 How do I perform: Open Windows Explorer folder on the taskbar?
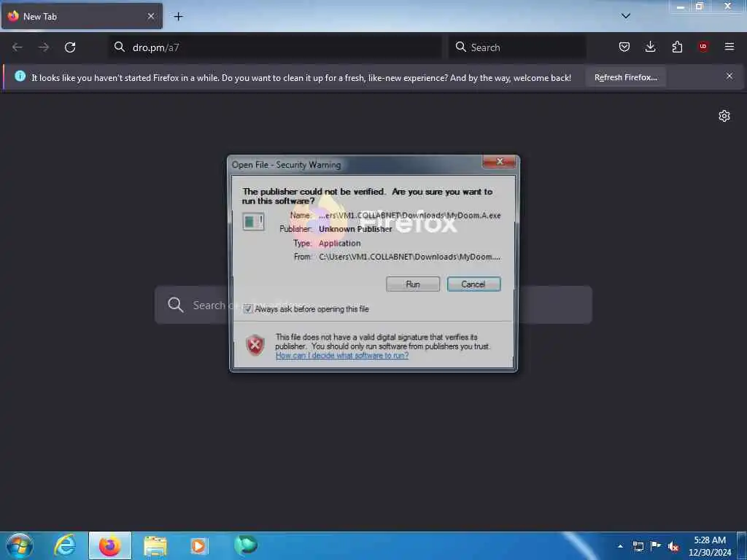click(x=155, y=546)
